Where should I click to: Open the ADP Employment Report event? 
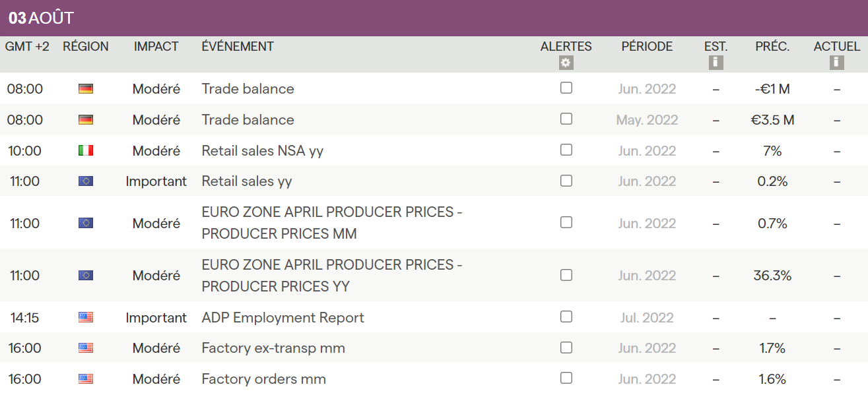(x=283, y=317)
